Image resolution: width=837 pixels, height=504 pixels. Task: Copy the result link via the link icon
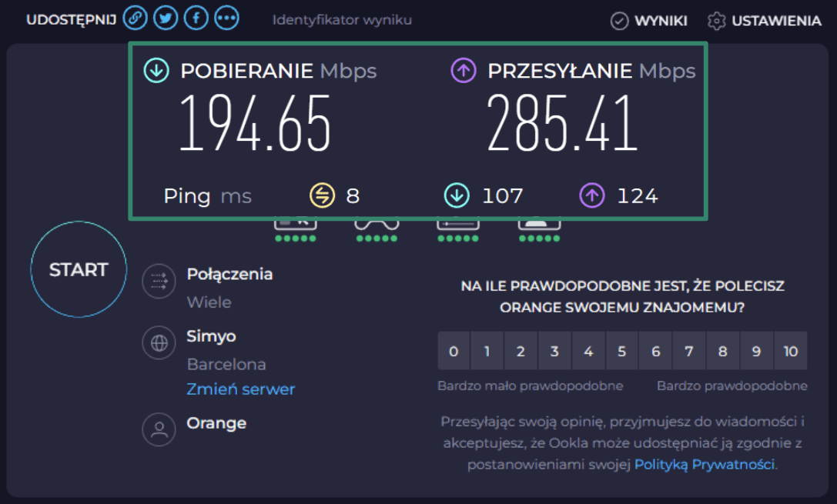tap(135, 17)
